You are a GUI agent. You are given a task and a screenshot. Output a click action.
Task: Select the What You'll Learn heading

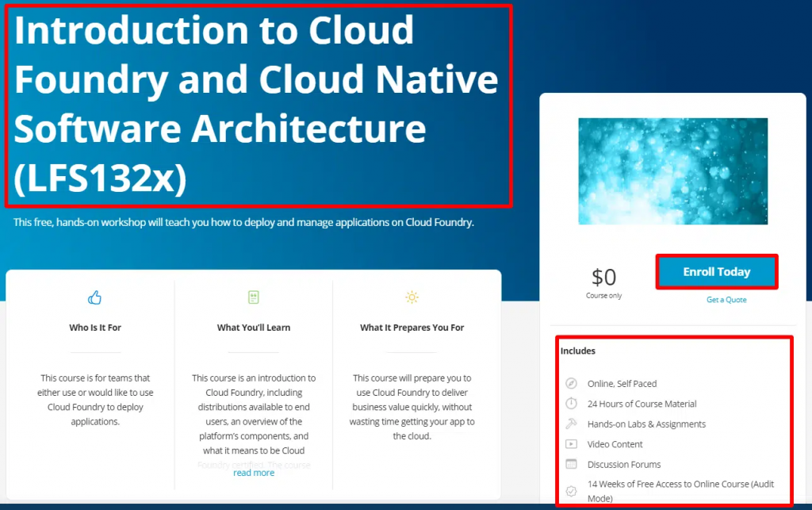(x=253, y=327)
